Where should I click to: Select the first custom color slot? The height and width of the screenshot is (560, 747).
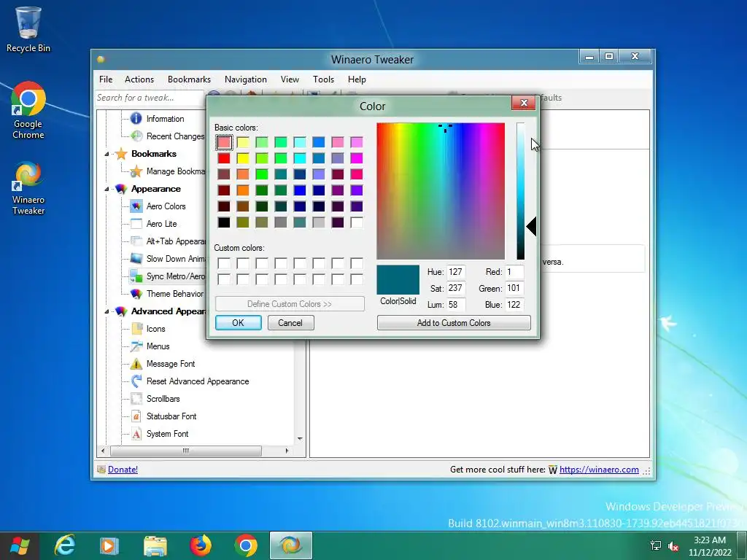point(224,262)
